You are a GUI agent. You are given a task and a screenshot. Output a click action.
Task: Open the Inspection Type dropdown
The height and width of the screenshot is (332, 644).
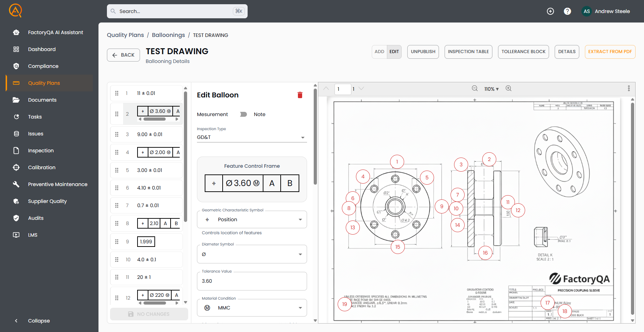click(251, 137)
